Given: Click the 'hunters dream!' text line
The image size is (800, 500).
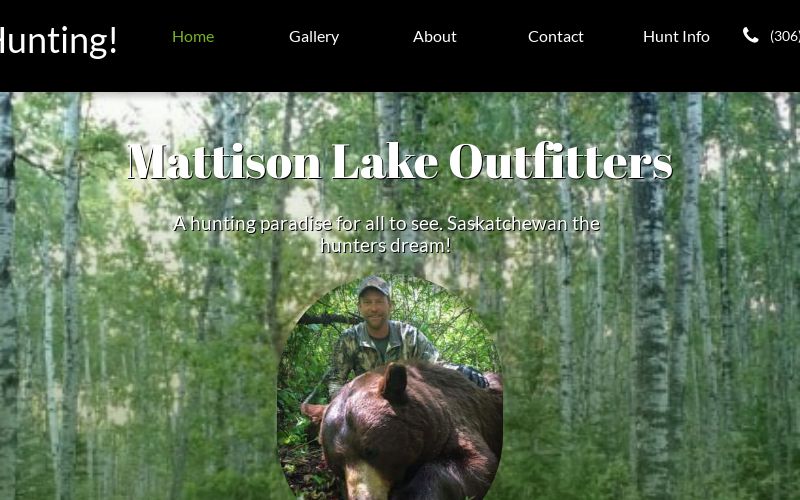Looking at the screenshot, I should pyautogui.click(x=386, y=246).
